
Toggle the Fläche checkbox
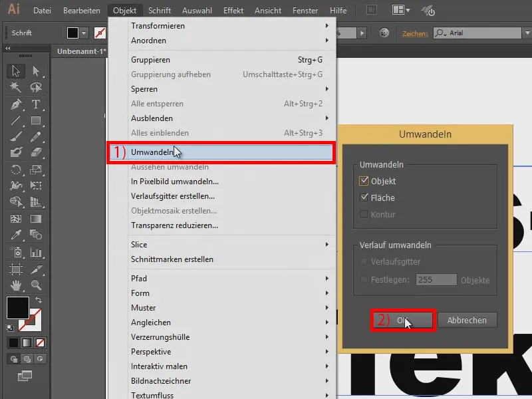[x=364, y=198]
